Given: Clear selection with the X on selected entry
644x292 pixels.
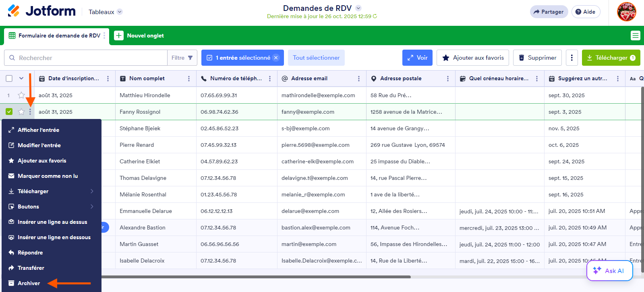Looking at the screenshot, I should coord(276,58).
